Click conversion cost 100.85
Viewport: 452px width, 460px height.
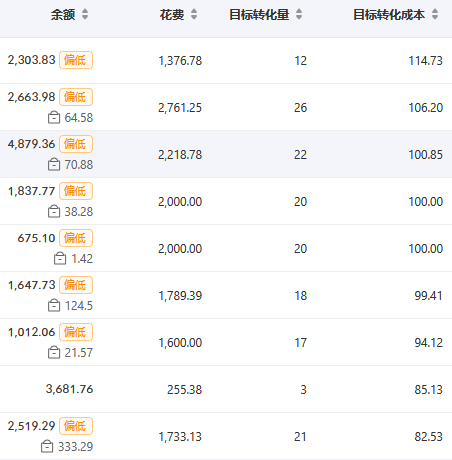click(426, 155)
